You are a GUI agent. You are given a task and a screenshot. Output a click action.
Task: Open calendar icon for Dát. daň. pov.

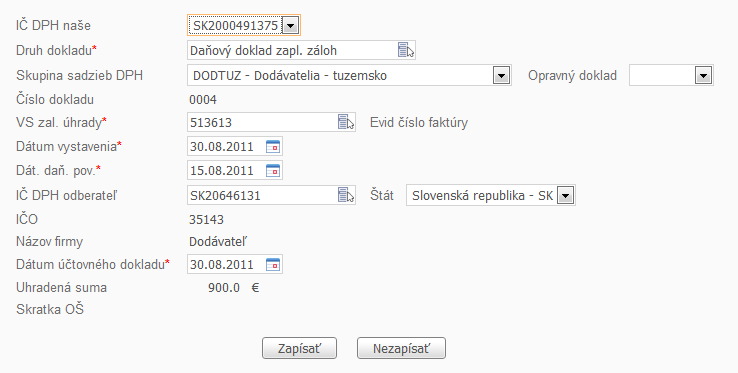click(x=273, y=170)
